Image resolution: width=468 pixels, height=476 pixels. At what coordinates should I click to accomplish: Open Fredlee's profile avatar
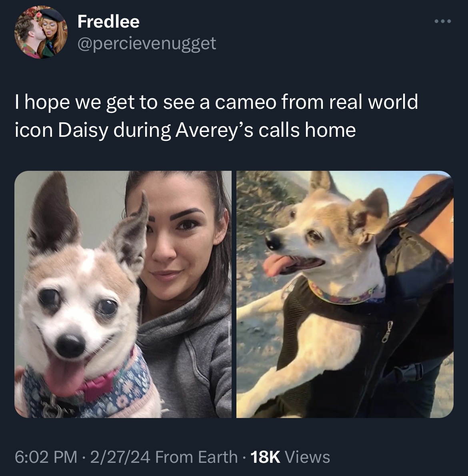click(41, 32)
